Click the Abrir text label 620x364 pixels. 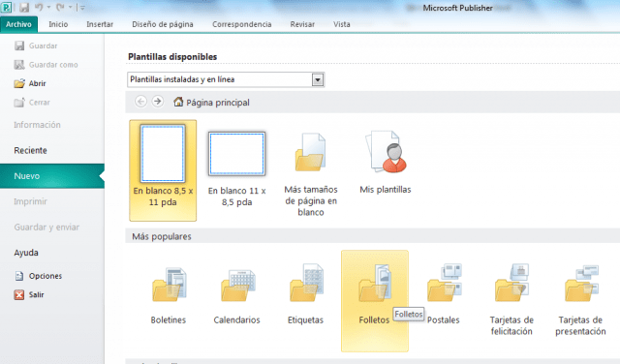pyautogui.click(x=37, y=83)
